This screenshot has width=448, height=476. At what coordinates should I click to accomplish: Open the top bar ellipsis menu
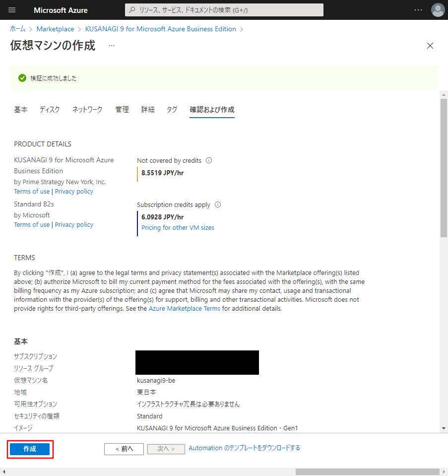[x=418, y=10]
